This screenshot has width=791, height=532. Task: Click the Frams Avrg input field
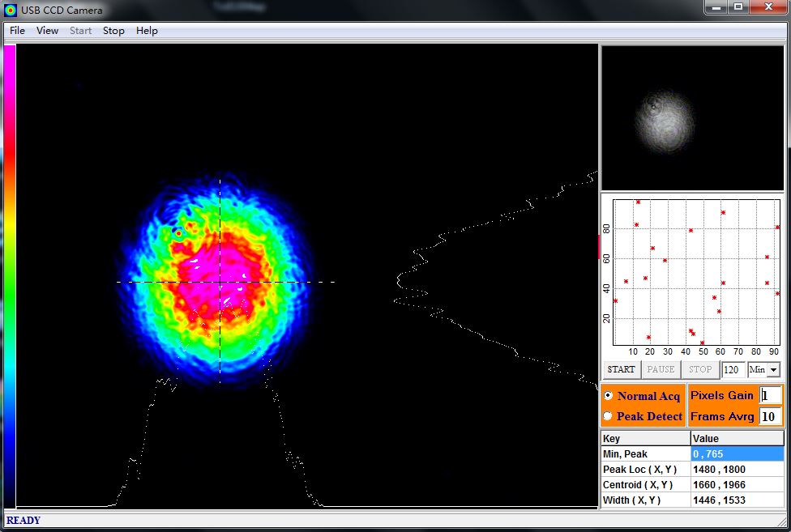point(770,417)
